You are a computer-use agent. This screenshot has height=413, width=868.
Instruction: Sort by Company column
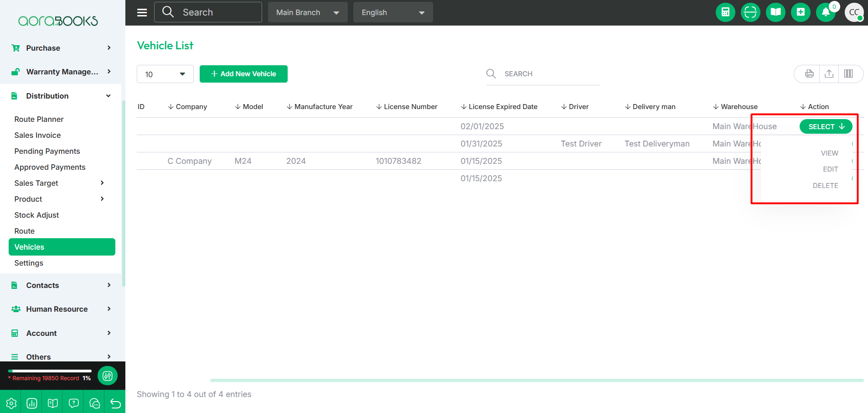[187, 107]
